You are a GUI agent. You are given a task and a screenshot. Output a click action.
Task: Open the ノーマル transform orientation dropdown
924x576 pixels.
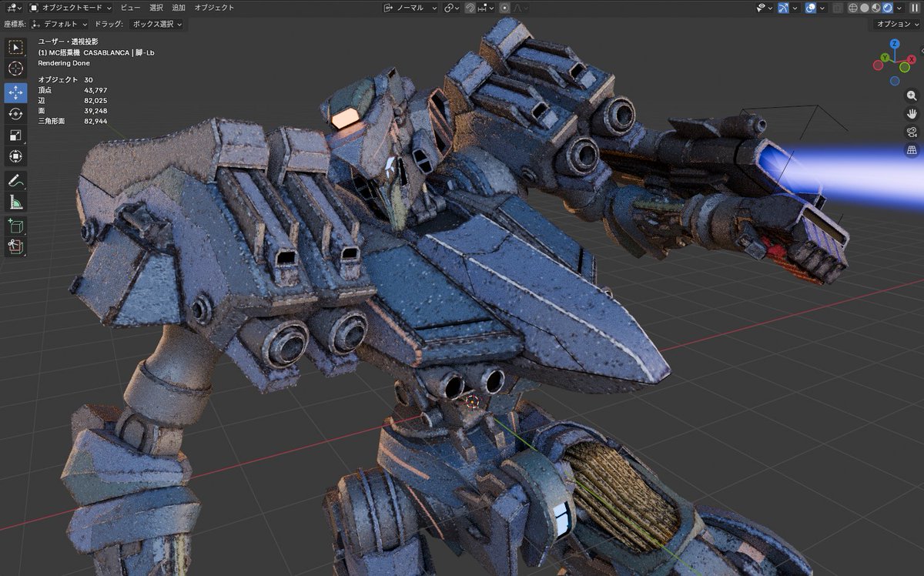coord(410,7)
